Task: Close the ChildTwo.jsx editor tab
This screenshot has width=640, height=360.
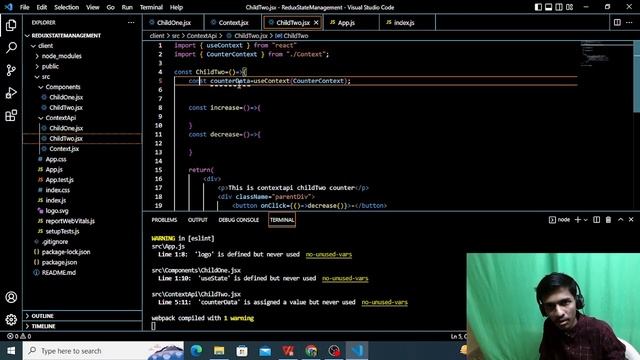Action: click(316, 23)
